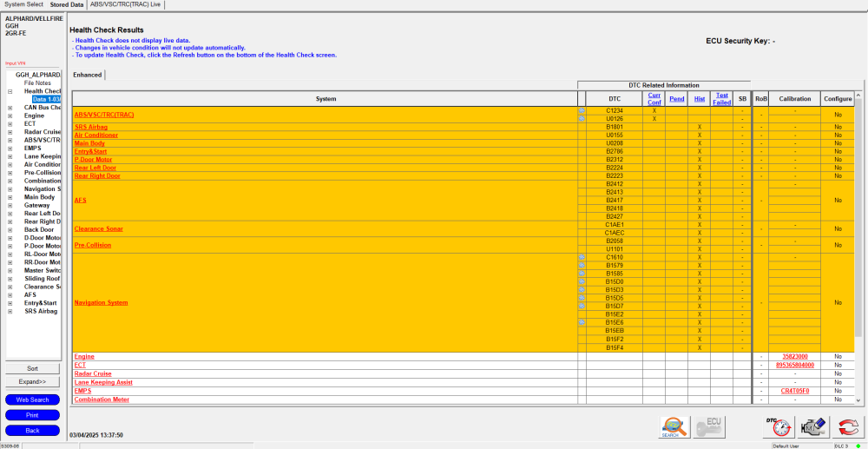868x449 pixels.
Task: Open freeze frame icon beside DTC C1234
Action: pyautogui.click(x=582, y=110)
